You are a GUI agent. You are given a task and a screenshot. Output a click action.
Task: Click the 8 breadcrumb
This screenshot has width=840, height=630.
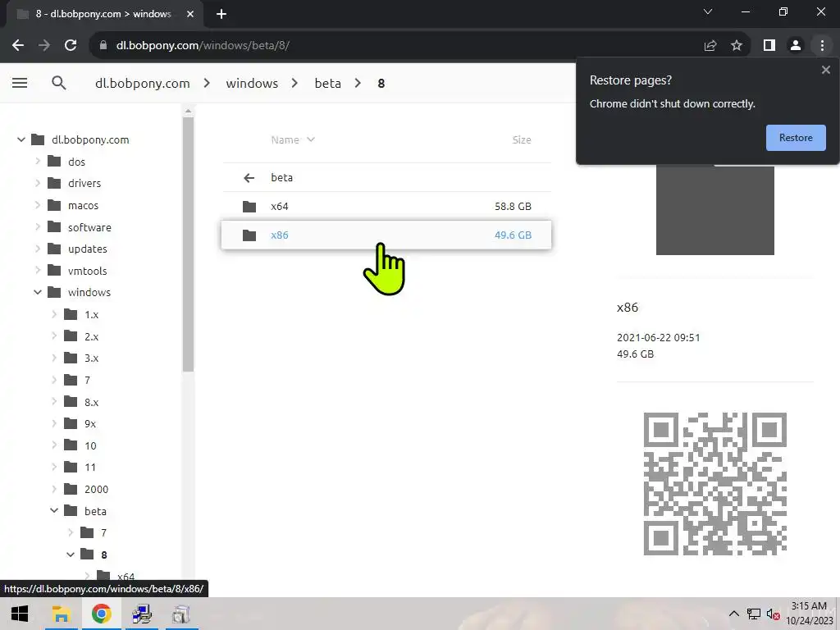pos(381,84)
